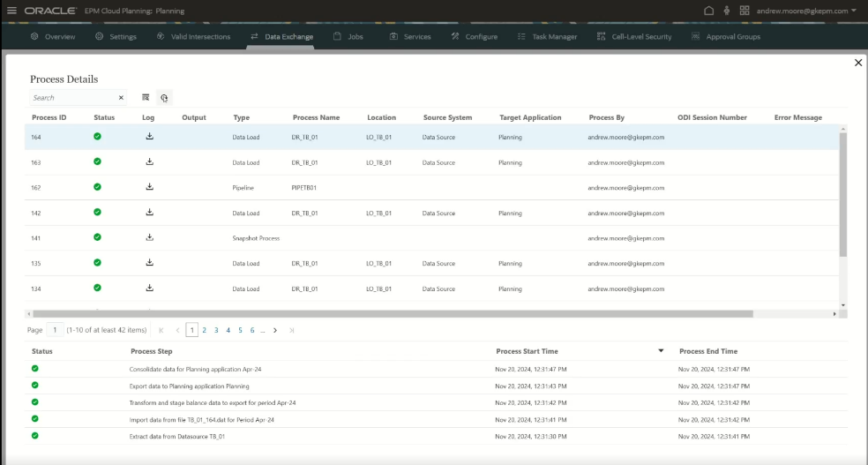Go to next page using the arrow

275,330
